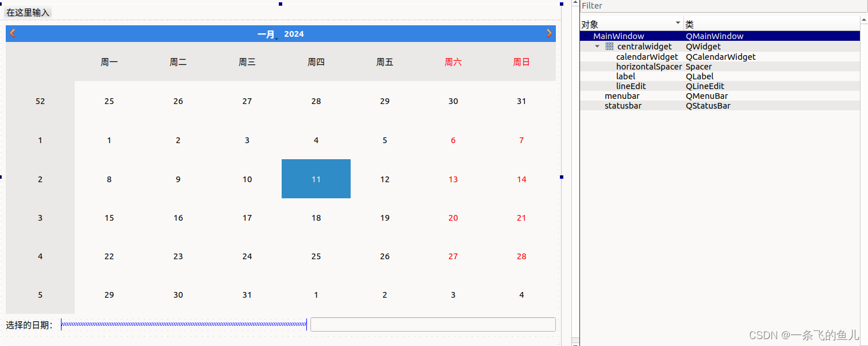Select December 28 in week 52 row

click(316, 101)
